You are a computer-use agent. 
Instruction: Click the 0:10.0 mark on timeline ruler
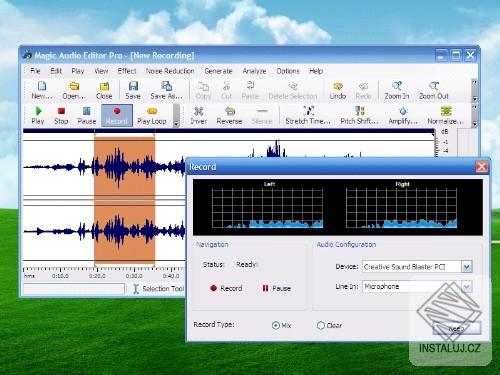[60, 276]
